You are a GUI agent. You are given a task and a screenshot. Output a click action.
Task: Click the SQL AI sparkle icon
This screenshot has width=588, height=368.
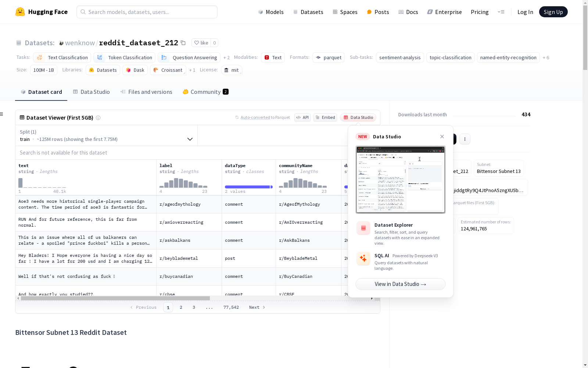(x=363, y=258)
